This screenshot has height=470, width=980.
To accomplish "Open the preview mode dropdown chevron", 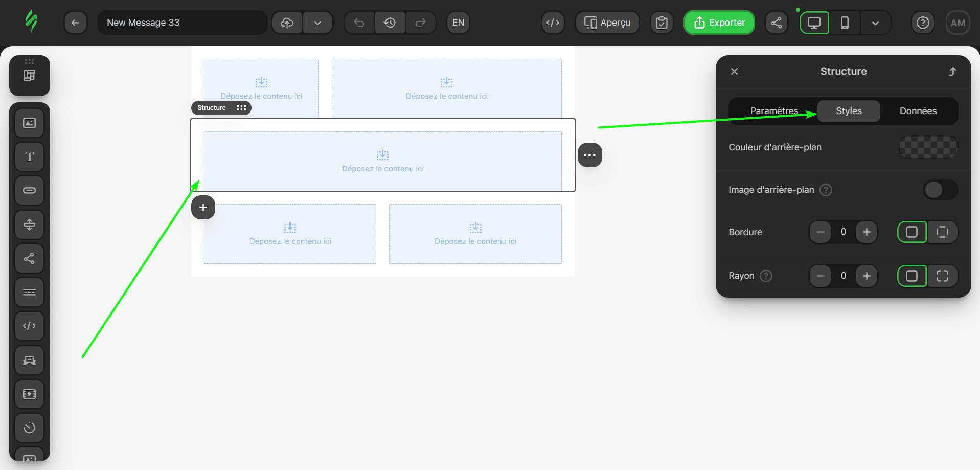I will coord(876,23).
